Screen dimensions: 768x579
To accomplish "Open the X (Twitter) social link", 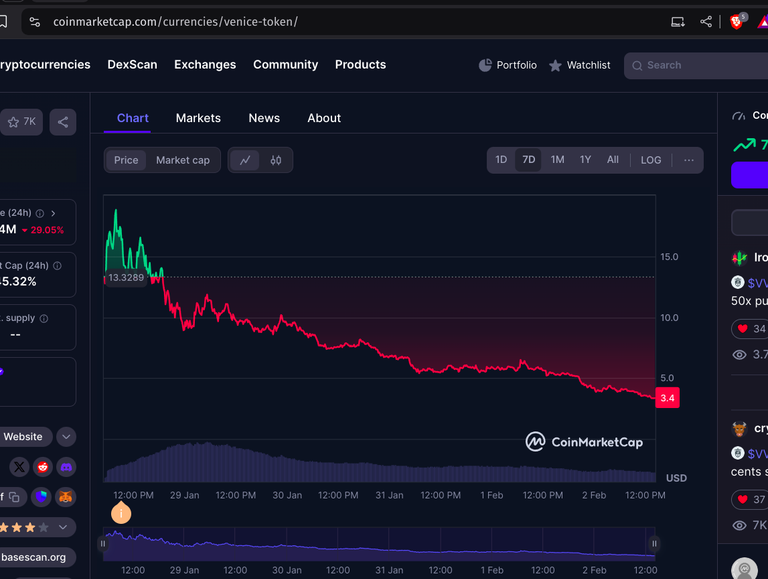I will click(19, 467).
